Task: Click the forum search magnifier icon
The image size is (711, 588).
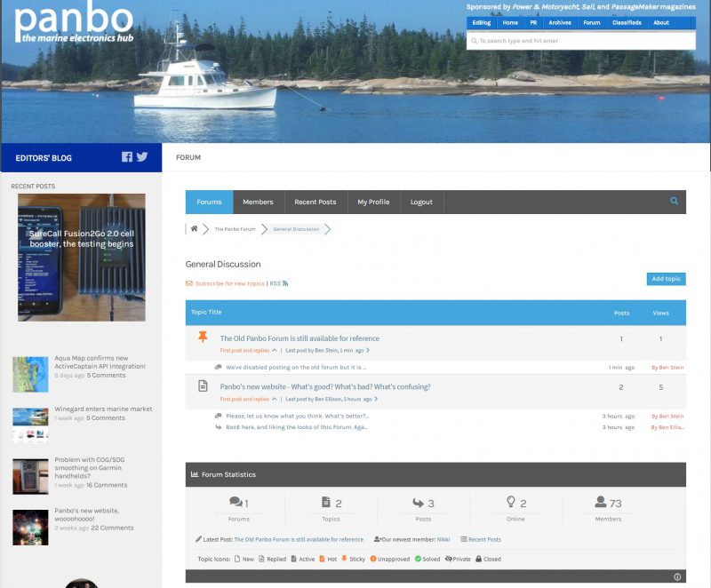Action: coord(675,201)
